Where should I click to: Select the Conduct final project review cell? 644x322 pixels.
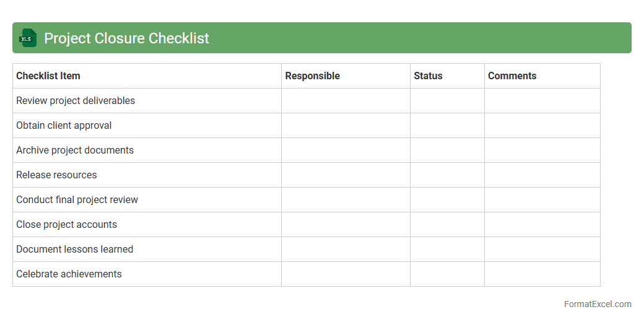click(77, 200)
